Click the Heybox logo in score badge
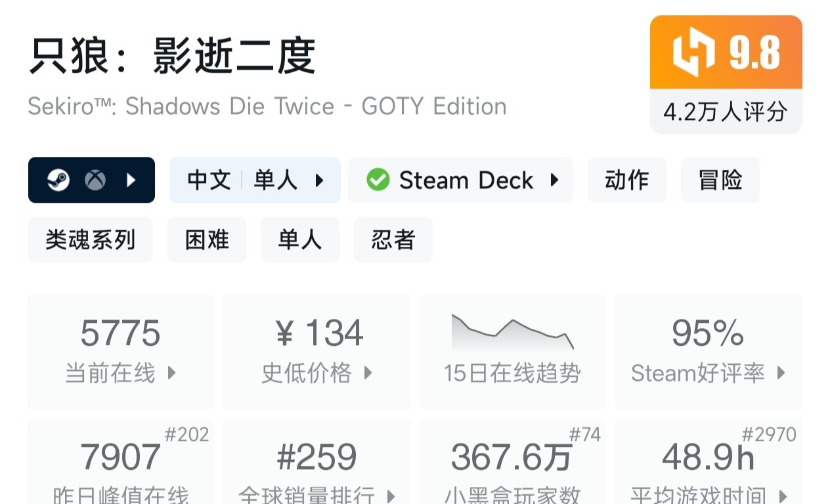This screenshot has width=830, height=504. click(x=693, y=52)
